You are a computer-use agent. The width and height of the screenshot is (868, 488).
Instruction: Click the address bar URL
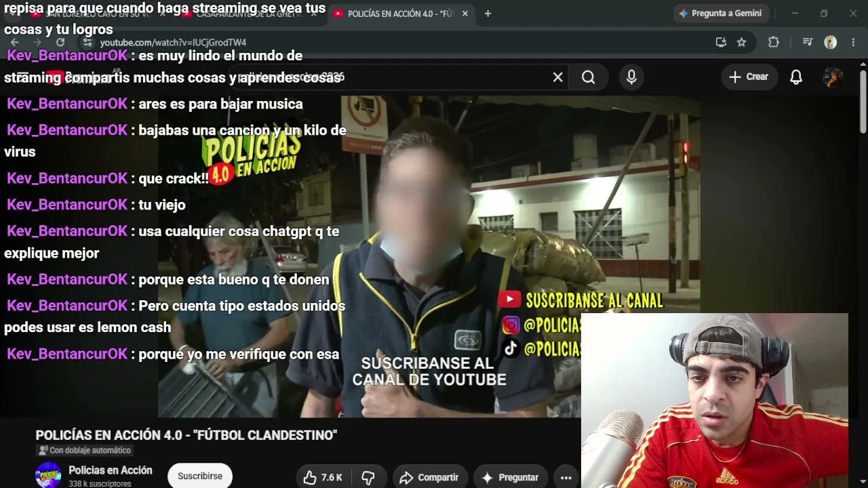pyautogui.click(x=173, y=42)
